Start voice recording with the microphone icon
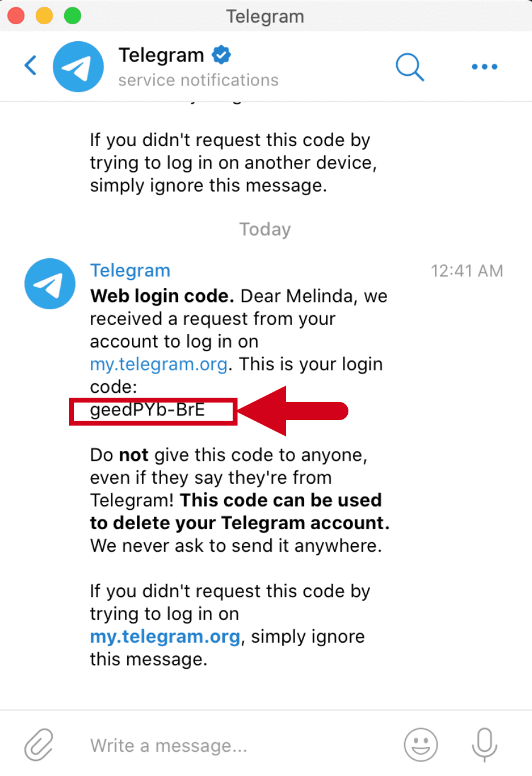The height and width of the screenshot is (776, 532). [484, 744]
